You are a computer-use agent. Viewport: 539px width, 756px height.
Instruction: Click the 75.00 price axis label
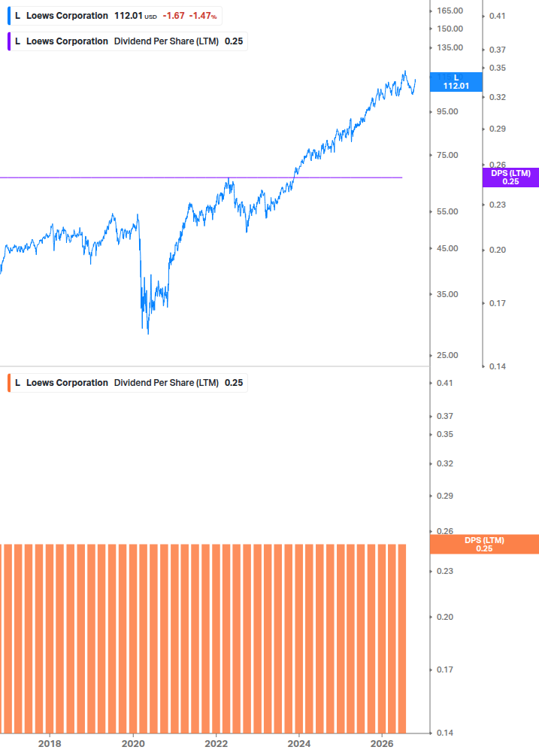click(x=447, y=155)
